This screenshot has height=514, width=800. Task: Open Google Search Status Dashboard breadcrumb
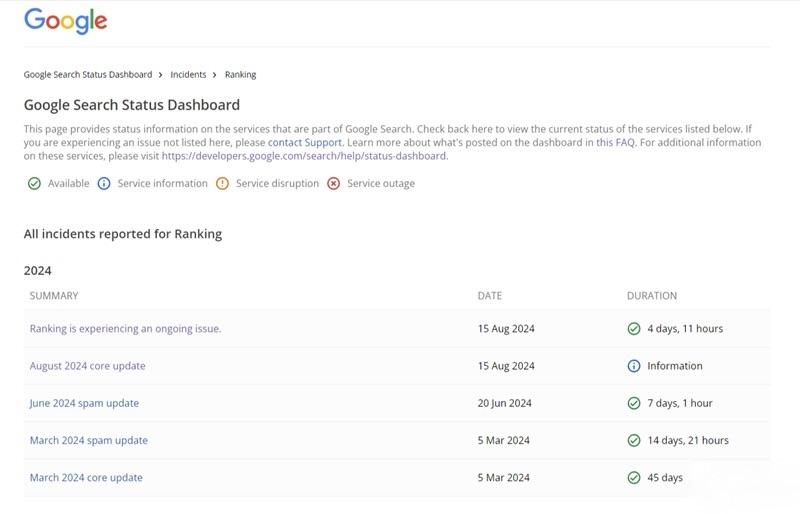point(88,75)
